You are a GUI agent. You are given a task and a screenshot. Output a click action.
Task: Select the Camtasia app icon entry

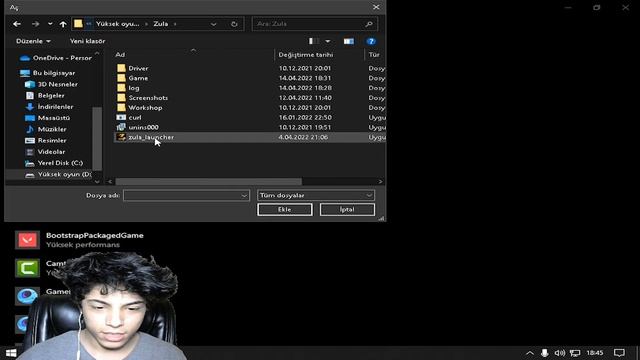point(27,268)
